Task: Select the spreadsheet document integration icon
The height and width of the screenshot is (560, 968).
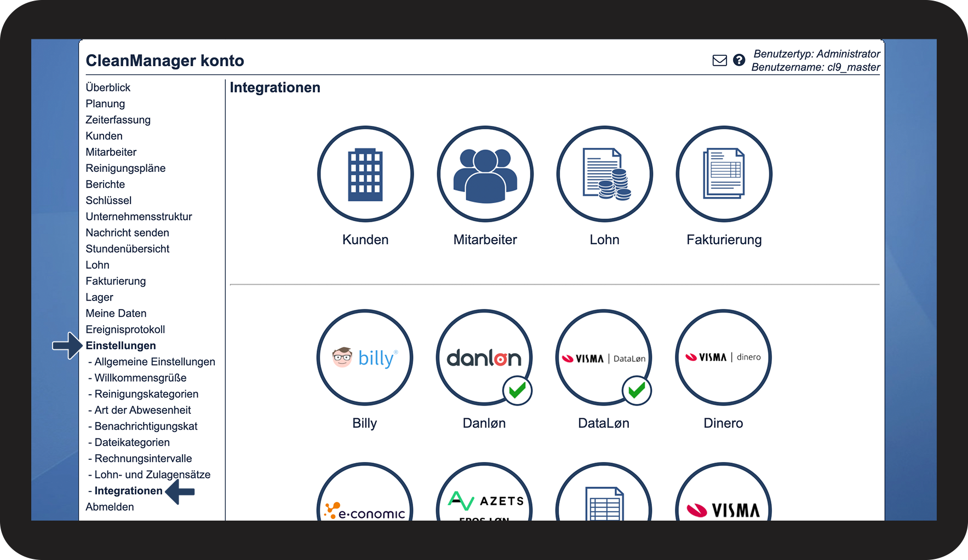Action: (604, 493)
